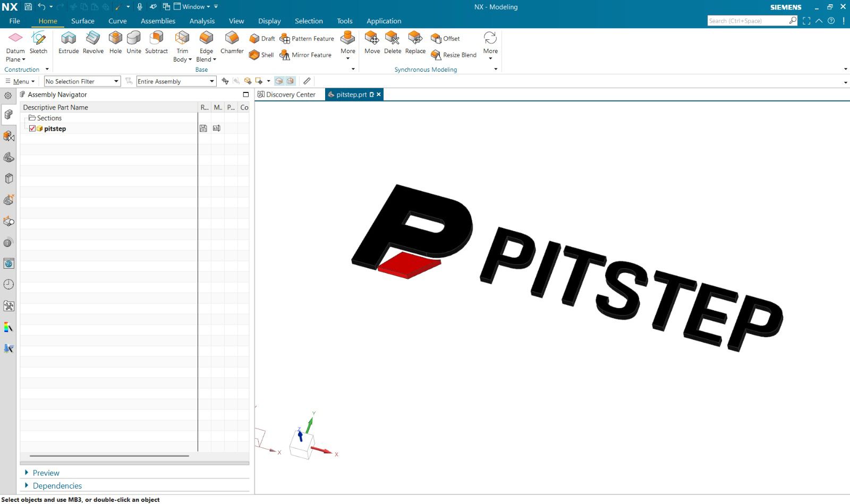Open the Menu button
Image resolution: width=850 pixels, height=504 pixels.
20,81
